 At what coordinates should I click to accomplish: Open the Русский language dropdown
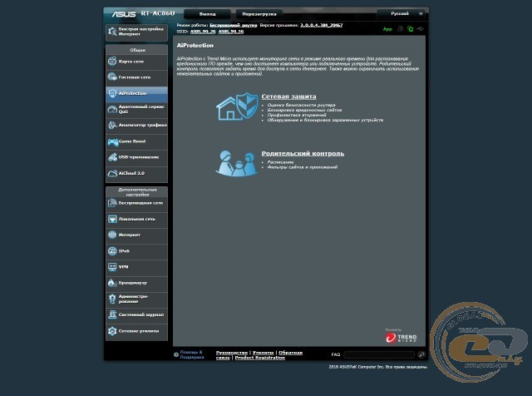pos(401,14)
